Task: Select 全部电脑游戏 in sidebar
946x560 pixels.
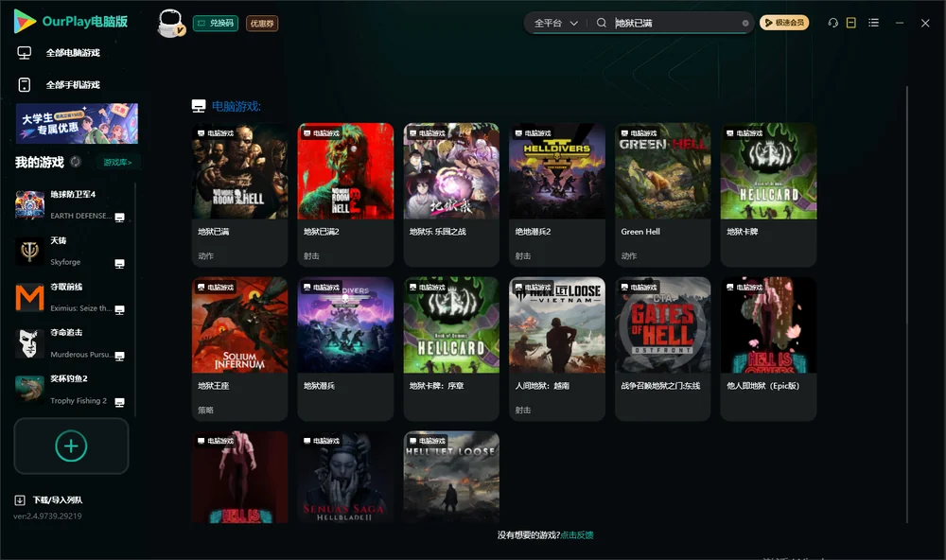Action: (x=73, y=53)
